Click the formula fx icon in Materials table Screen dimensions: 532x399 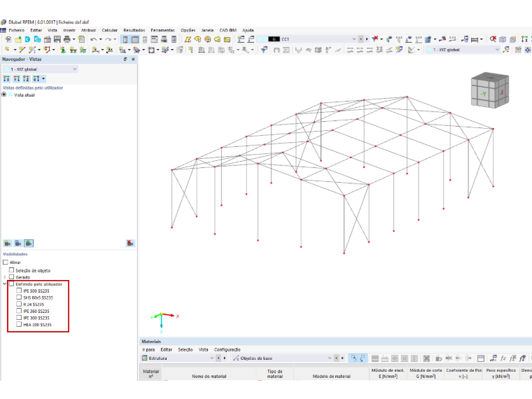tap(503, 358)
